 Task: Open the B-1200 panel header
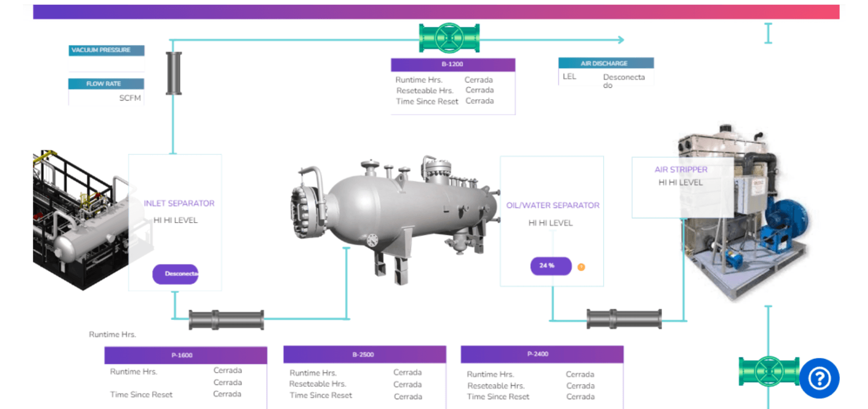click(x=452, y=64)
